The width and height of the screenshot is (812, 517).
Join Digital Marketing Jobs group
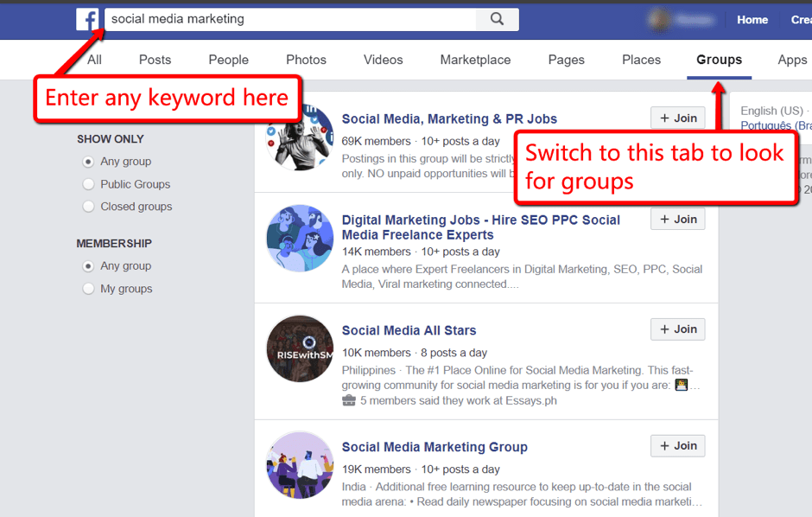point(678,219)
